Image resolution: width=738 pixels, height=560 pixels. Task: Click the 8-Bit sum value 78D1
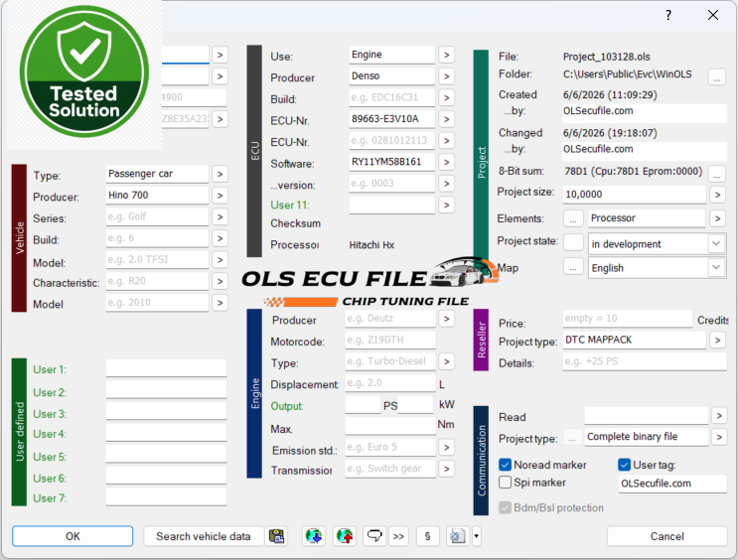(633, 172)
